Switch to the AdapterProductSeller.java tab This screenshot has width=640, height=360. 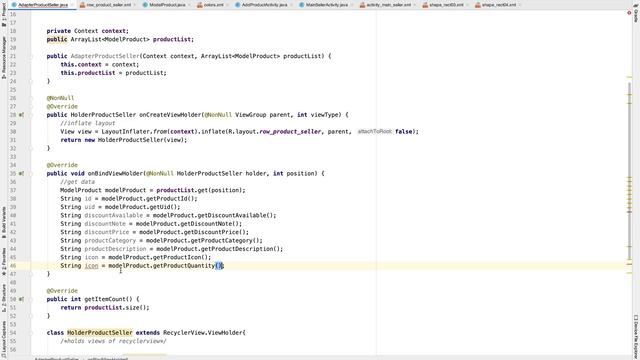pyautogui.click(x=43, y=5)
